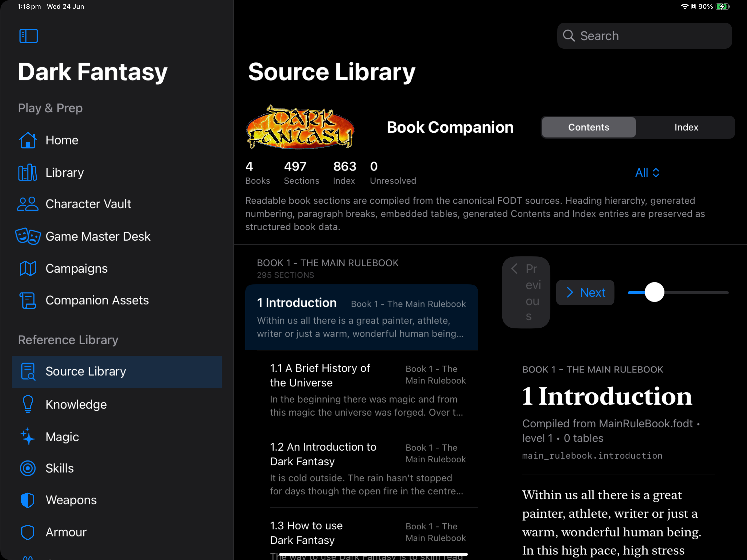Viewport: 747px width, 560px height.
Task: Click the Campaigns map icon
Action: point(28,269)
